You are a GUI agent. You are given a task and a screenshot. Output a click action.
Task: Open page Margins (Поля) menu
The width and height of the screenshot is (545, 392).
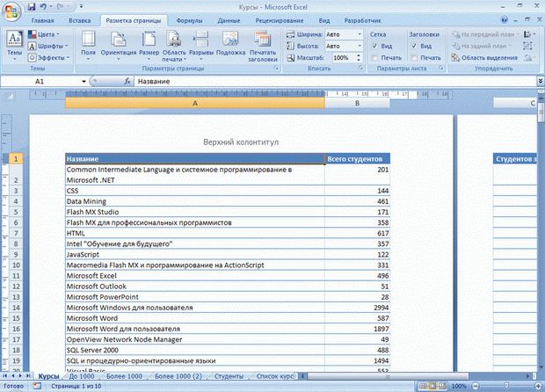[88, 46]
